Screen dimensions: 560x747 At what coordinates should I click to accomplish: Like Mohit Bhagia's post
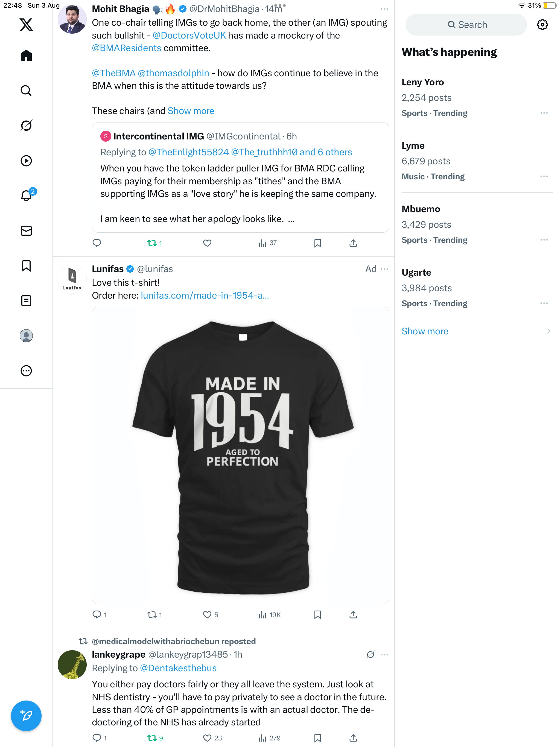pyautogui.click(x=207, y=243)
